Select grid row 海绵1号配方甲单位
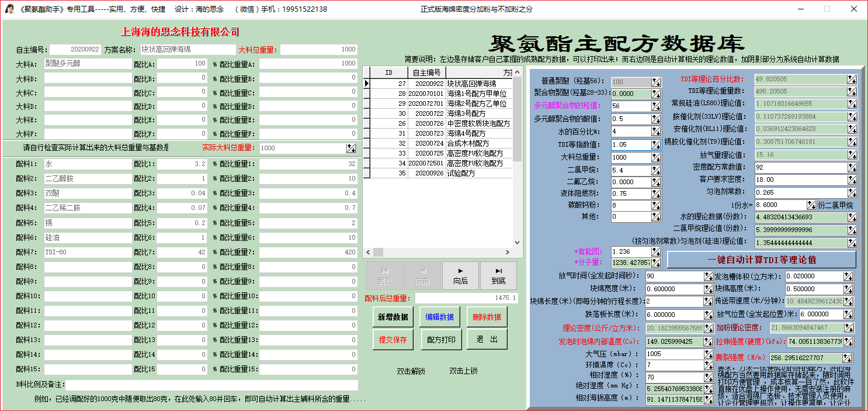 442,94
